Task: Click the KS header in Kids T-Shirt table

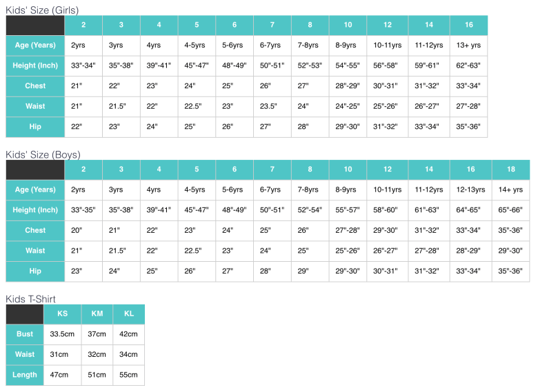Action: 63,314
